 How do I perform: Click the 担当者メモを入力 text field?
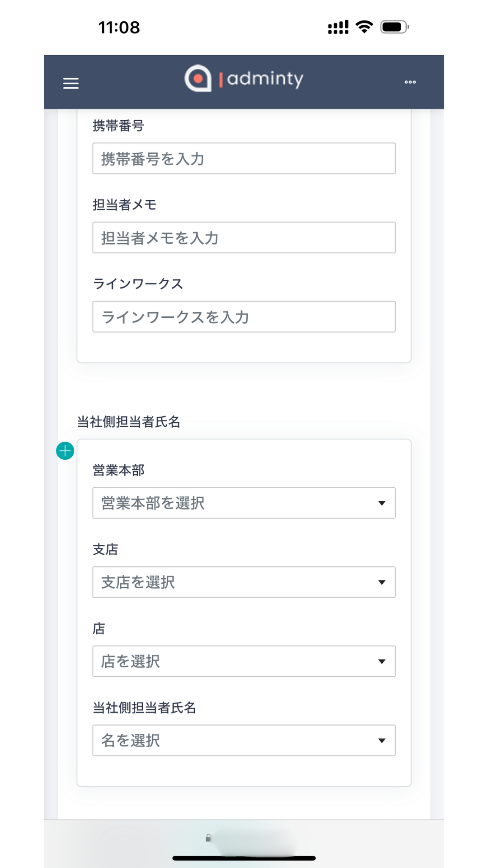[244, 237]
